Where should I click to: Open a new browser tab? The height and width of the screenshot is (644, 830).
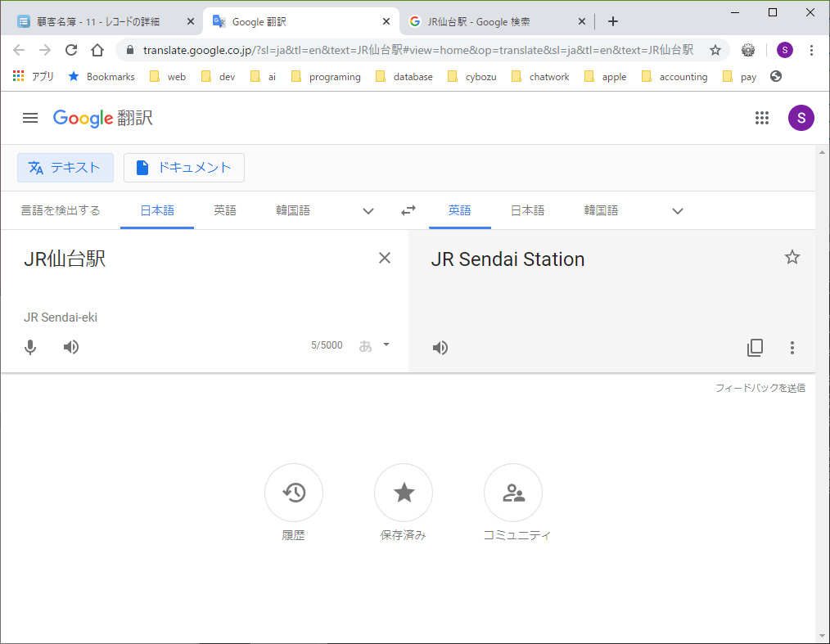(612, 21)
